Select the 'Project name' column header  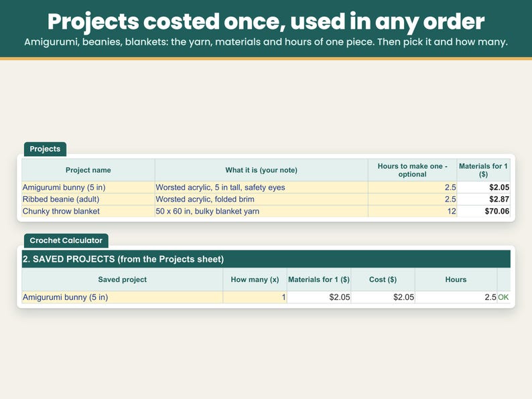tap(88, 170)
